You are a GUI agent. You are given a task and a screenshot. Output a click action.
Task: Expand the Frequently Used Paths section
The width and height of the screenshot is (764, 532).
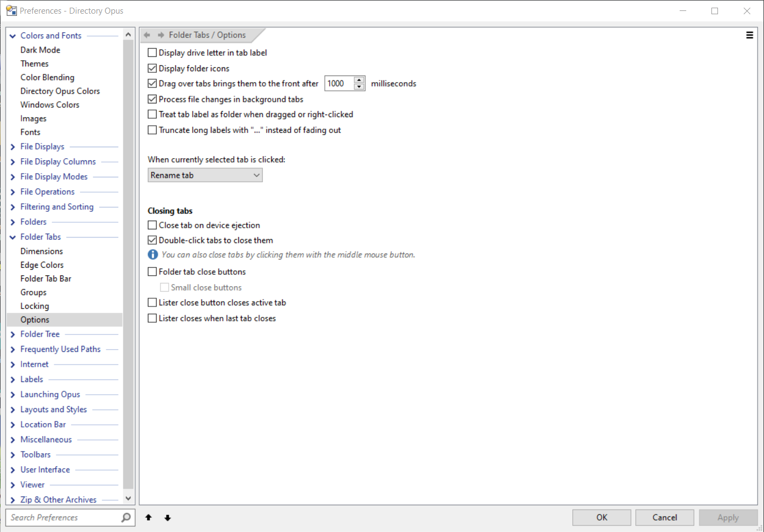[13, 349]
